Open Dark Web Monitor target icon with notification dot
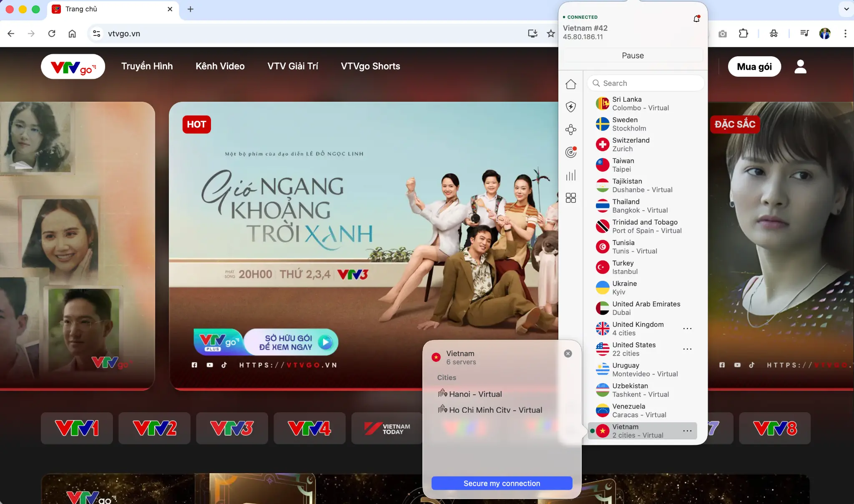Screen dimensions: 854x504 coord(571,152)
